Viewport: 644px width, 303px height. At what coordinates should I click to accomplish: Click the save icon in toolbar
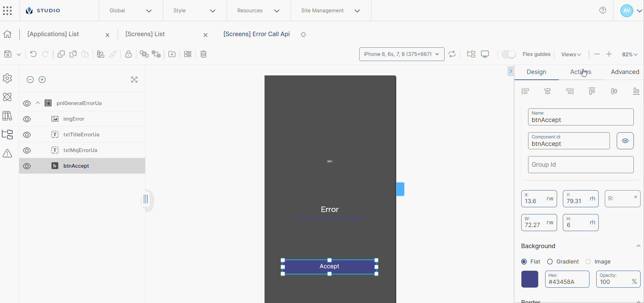(8, 54)
